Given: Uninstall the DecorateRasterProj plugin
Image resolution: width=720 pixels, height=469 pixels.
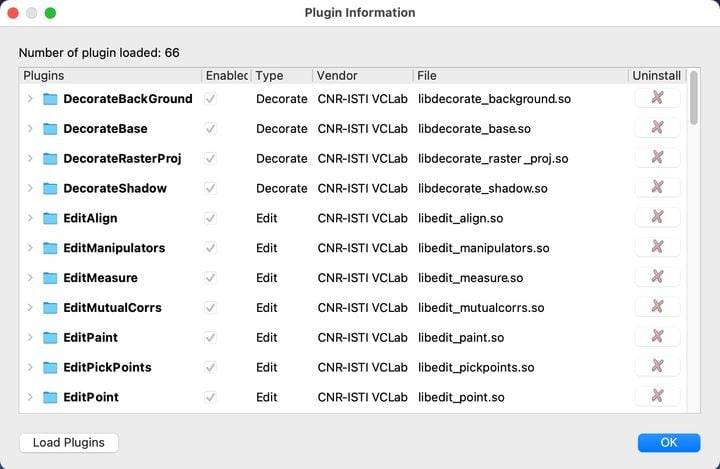Looking at the screenshot, I should point(657,158).
